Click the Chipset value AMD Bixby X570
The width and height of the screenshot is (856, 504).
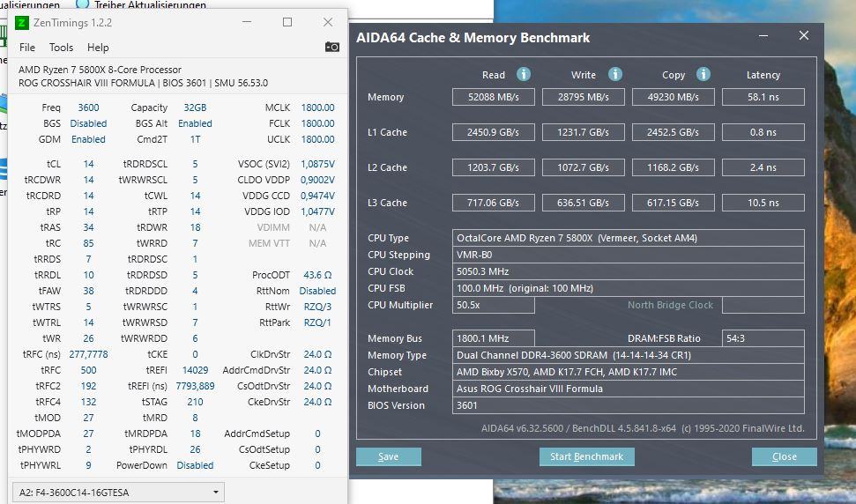629,372
